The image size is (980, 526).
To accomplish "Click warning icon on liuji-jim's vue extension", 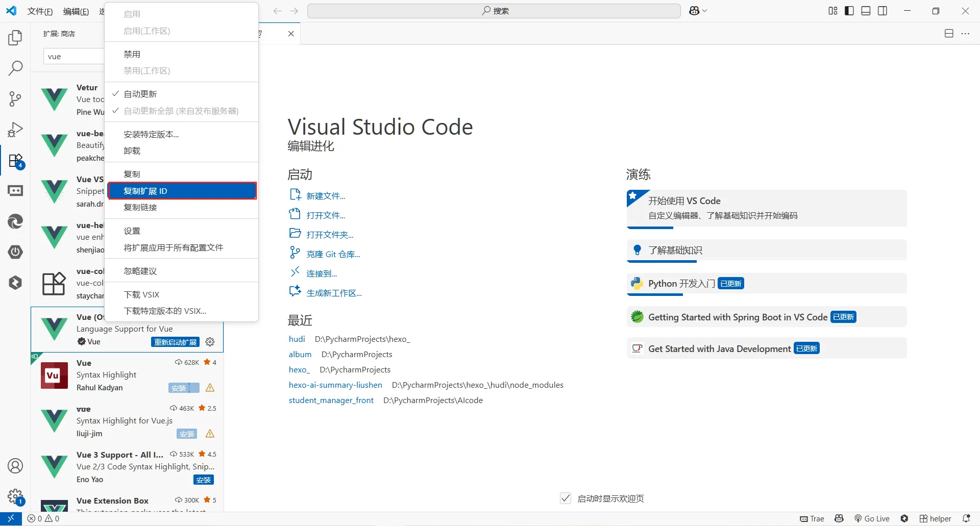I will pyautogui.click(x=210, y=434).
